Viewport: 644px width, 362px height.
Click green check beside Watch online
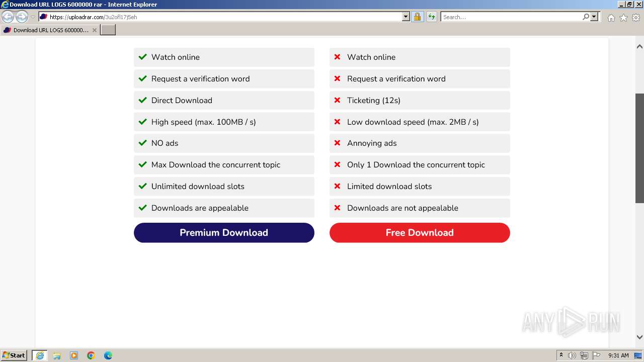coord(142,57)
